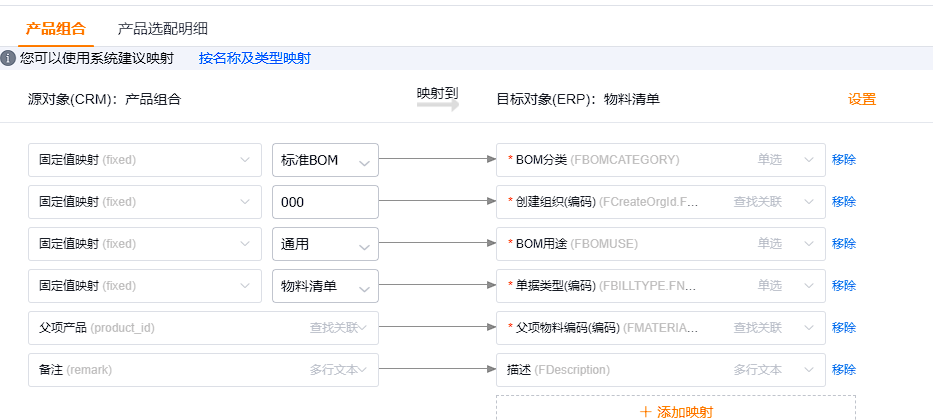This screenshot has height=420, width=933.
Task: Click 移除 for the BOM分类 mapping row
Action: [x=844, y=160]
